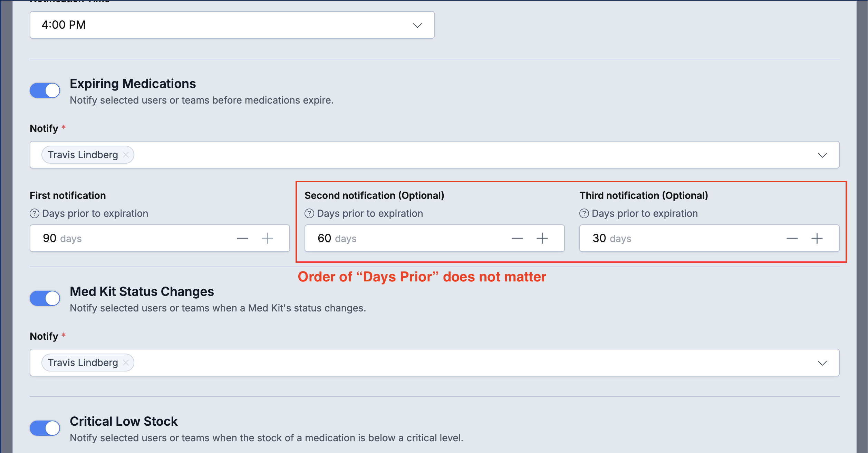
Task: Increase first notification days with plus icon
Action: (x=267, y=238)
